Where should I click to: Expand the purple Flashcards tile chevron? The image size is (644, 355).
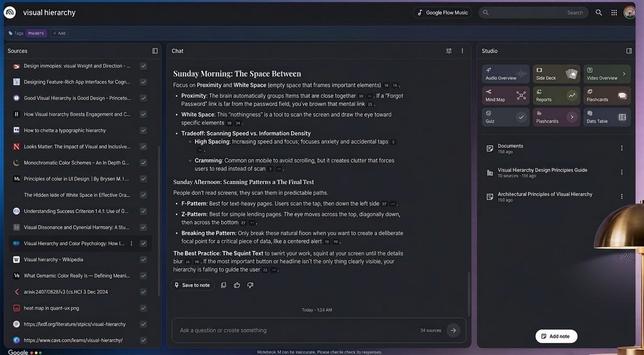point(571,117)
